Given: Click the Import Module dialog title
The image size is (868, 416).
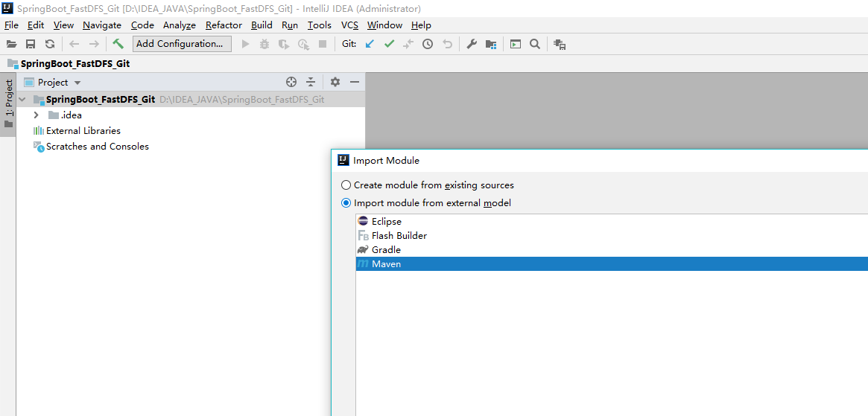Looking at the screenshot, I should 387,161.
